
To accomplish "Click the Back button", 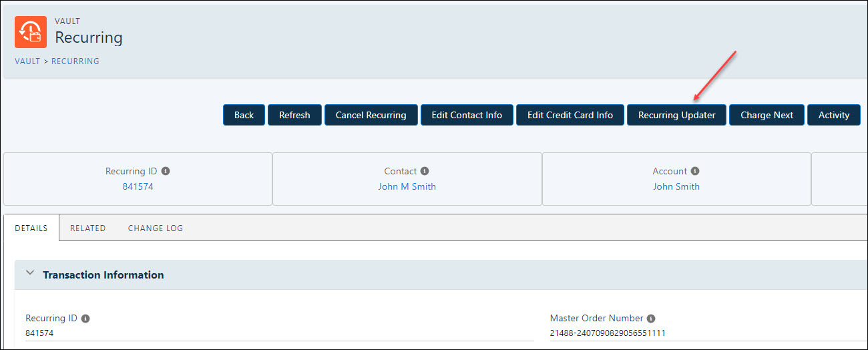I will click(x=244, y=115).
